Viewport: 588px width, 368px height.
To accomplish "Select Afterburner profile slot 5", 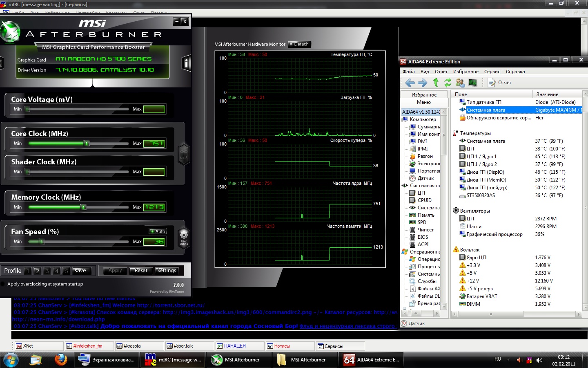I will pos(66,271).
